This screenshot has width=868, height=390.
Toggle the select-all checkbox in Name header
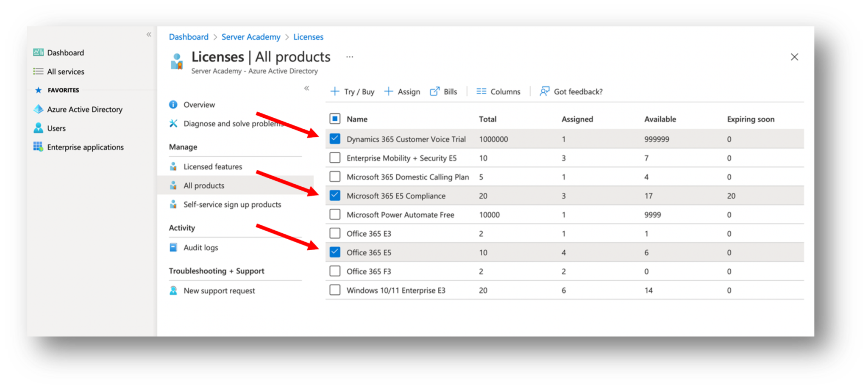[x=335, y=119]
